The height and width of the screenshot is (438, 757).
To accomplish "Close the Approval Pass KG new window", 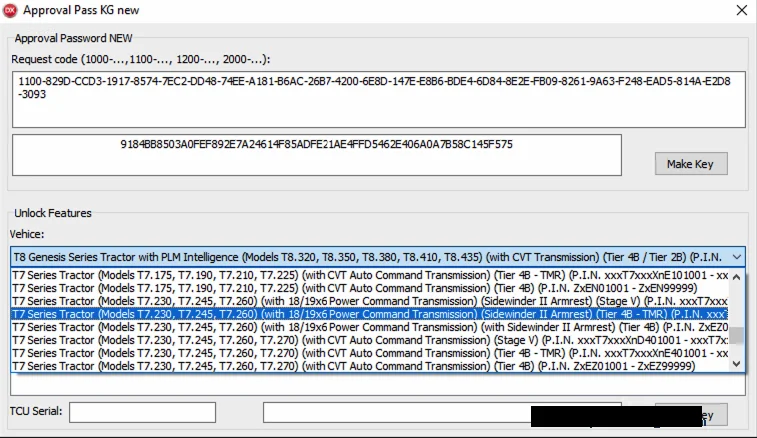I will pyautogui.click(x=742, y=10).
